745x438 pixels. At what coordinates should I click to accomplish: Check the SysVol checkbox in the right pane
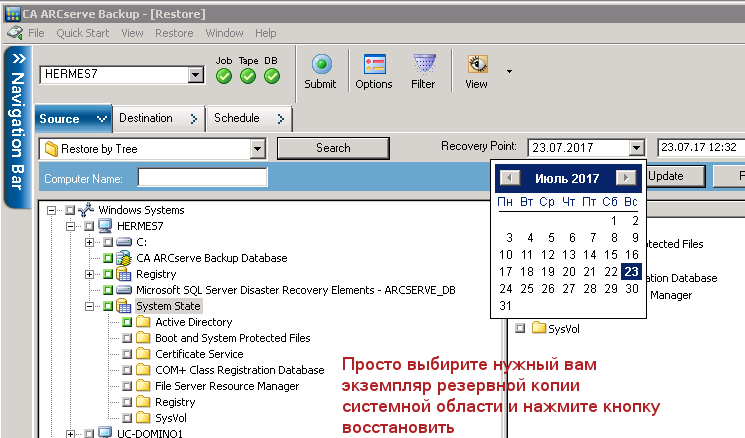click(x=520, y=328)
